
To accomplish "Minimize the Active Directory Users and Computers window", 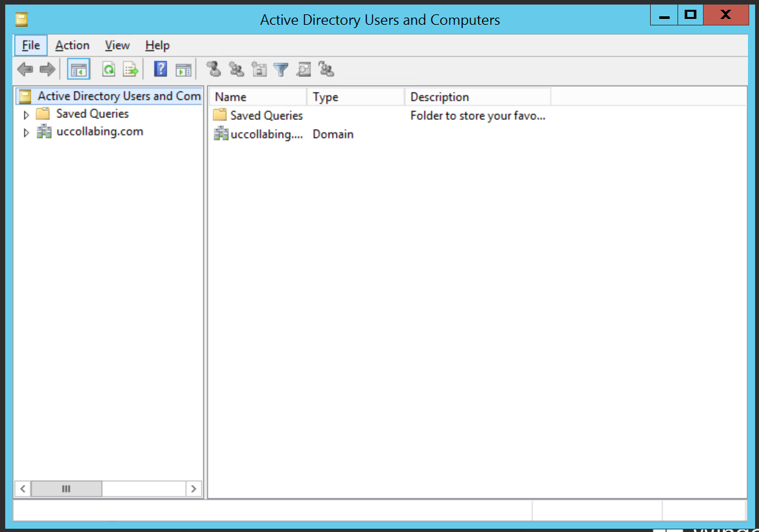I will point(664,16).
